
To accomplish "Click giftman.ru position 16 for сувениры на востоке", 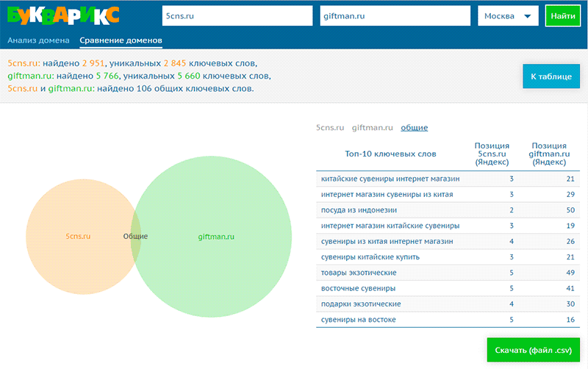I will click(x=570, y=320).
